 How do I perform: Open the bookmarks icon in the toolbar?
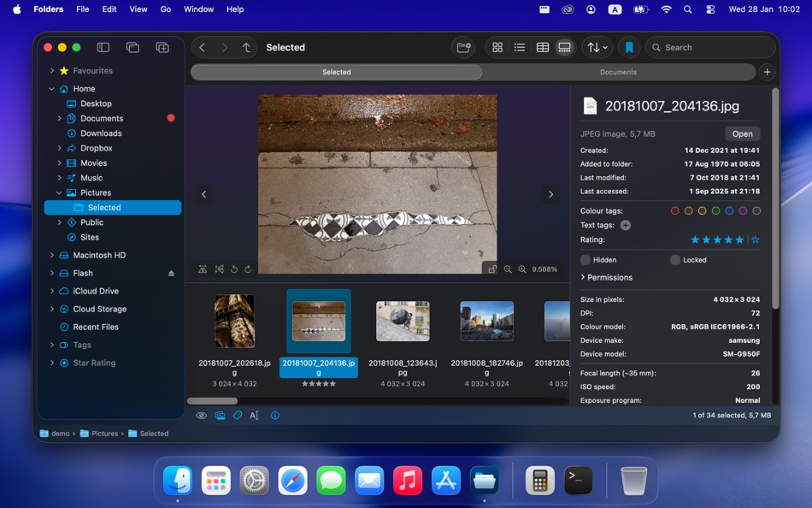[629, 47]
